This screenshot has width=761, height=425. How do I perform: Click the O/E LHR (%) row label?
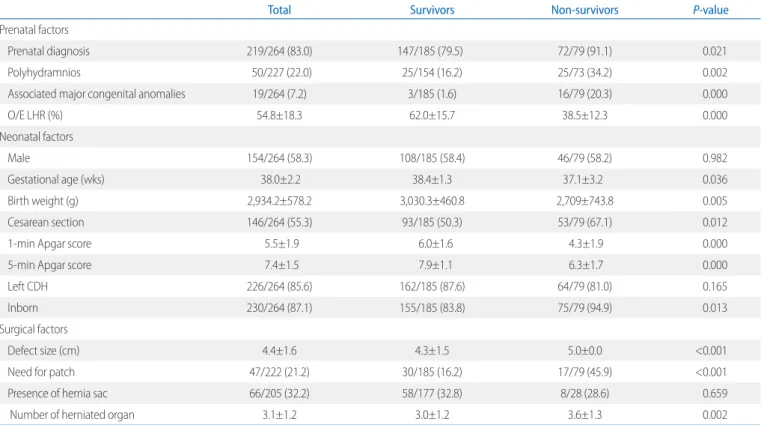[35, 115]
